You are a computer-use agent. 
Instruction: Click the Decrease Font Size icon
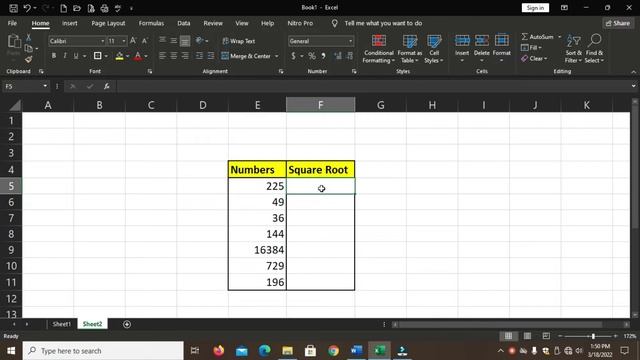coord(144,41)
